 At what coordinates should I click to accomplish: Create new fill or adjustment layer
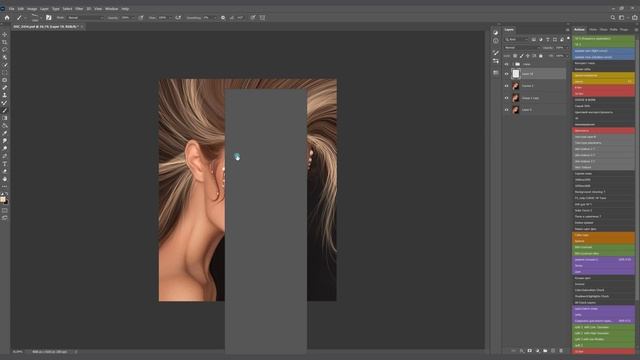coord(538,351)
